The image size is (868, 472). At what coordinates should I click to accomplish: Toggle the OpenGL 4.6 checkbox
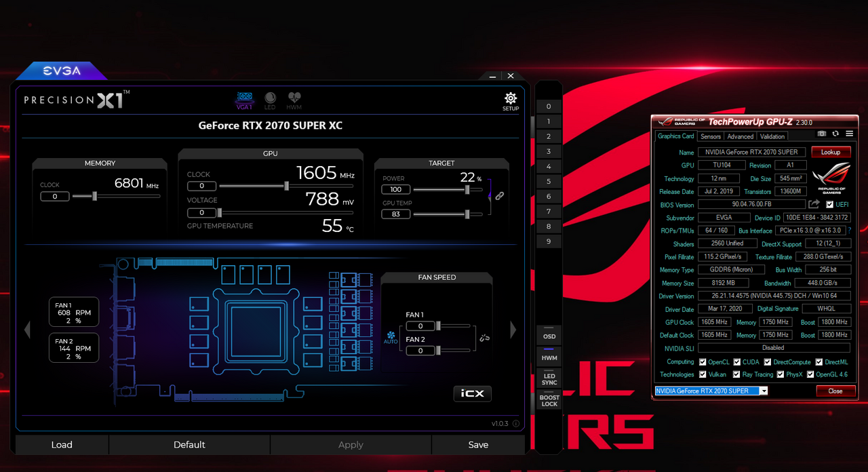pos(810,374)
